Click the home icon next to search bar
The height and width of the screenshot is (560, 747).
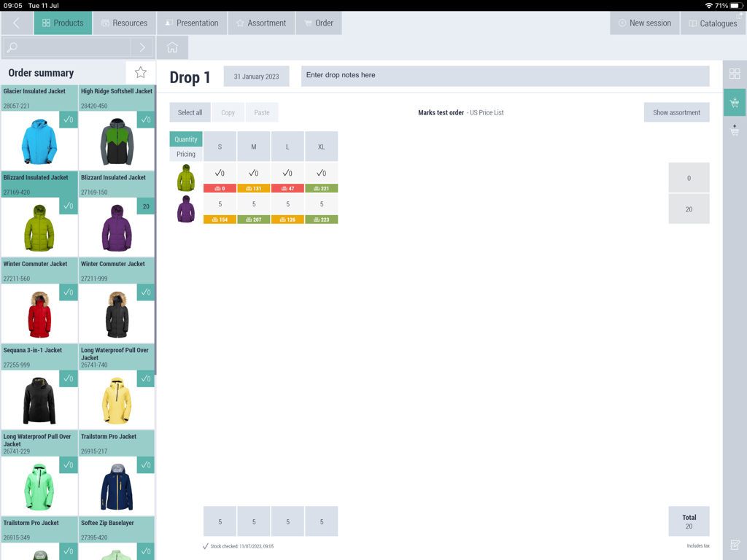172,47
